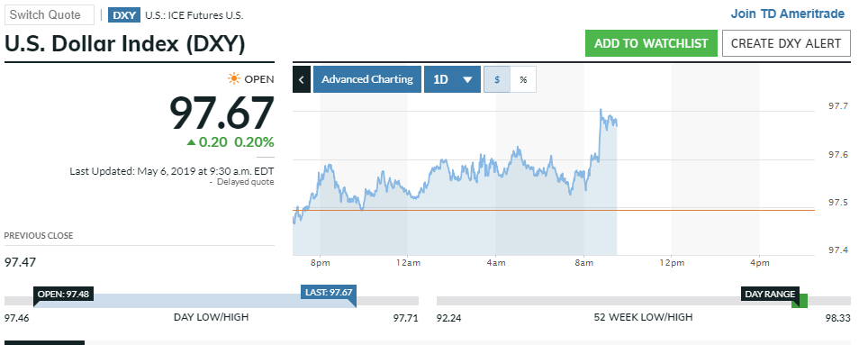Create a DXY alert
This screenshot has height=345, width=868.
coord(786,43)
